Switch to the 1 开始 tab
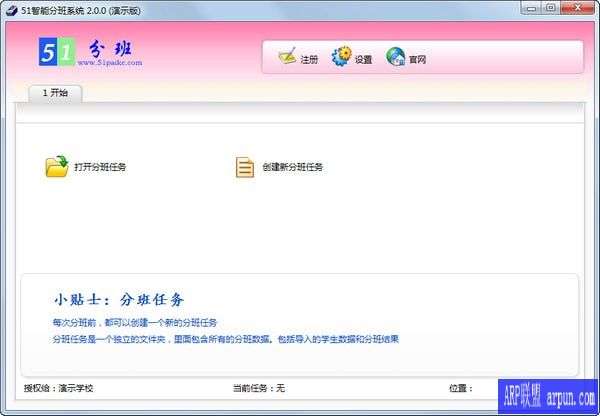Screen dimensions: 600x416 click(x=55, y=93)
